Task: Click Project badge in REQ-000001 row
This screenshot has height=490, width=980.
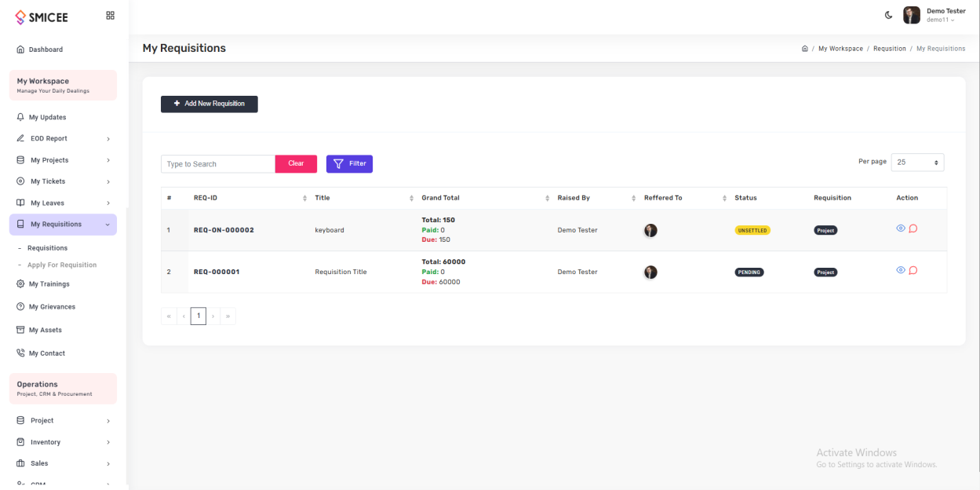Action: 825,272
